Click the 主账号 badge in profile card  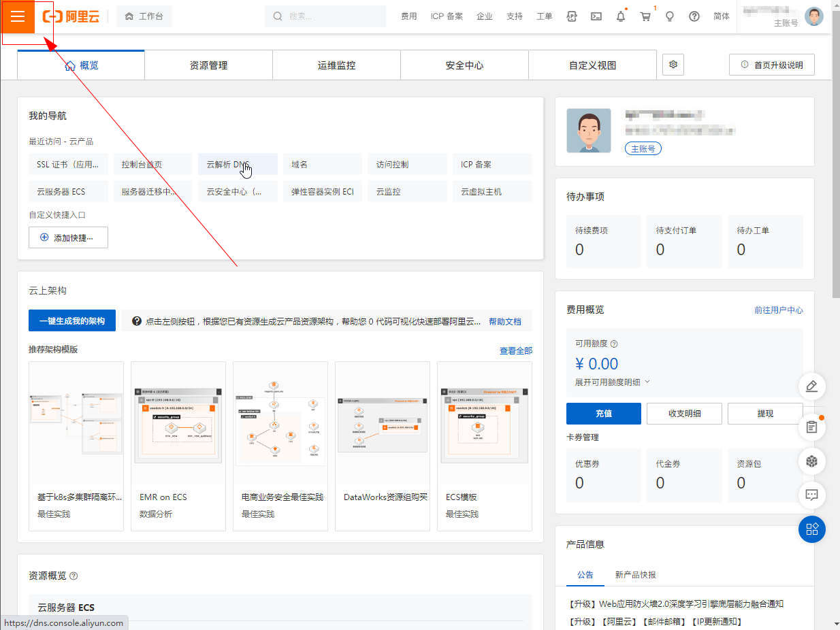coord(643,148)
